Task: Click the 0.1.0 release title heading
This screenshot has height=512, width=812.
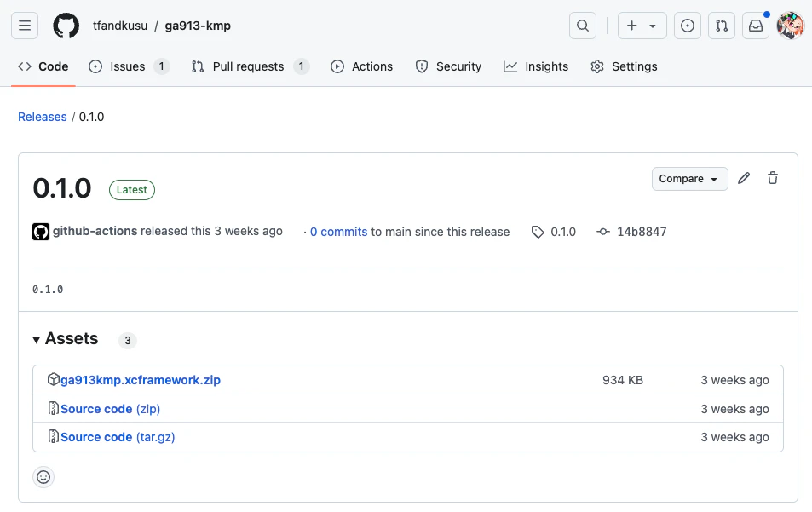Action: tap(62, 188)
